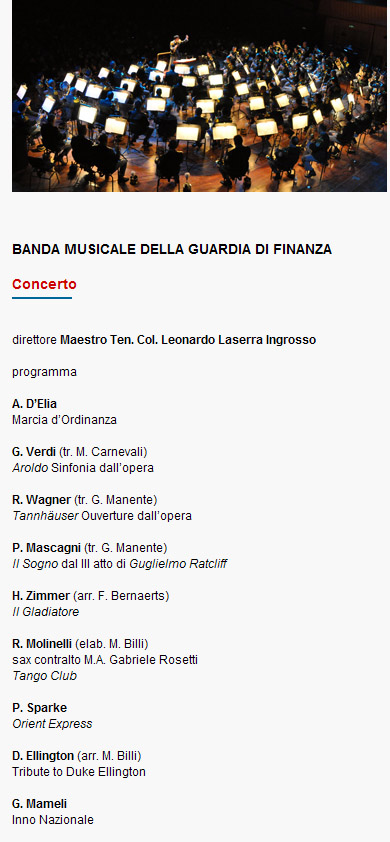Click the Tannhäuser Ouverture line
This screenshot has height=842, width=390.
102,516
